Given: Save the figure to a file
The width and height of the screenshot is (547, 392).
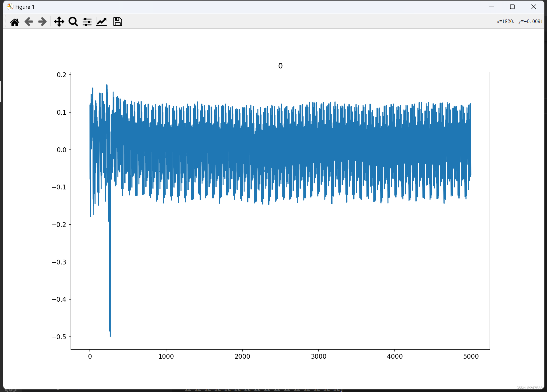Looking at the screenshot, I should tap(117, 22).
